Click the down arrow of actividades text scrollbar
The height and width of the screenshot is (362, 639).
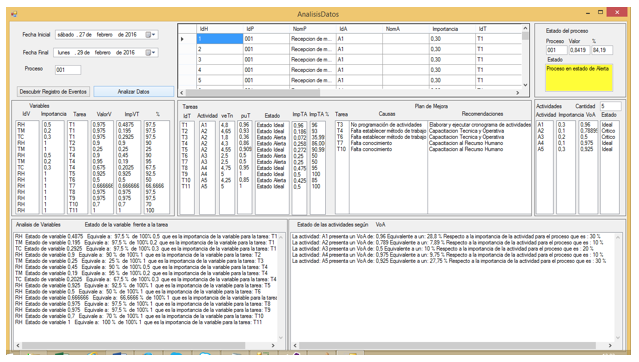point(618,338)
